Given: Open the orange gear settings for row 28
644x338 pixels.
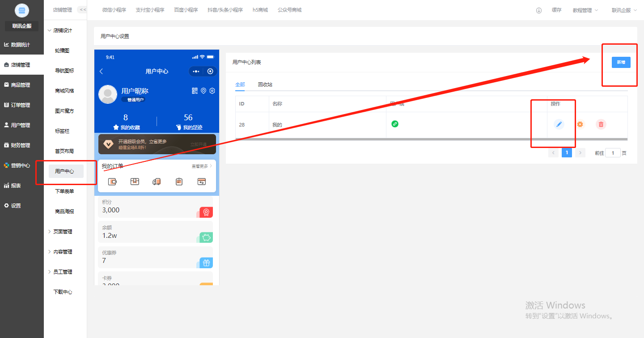Looking at the screenshot, I should coord(580,124).
